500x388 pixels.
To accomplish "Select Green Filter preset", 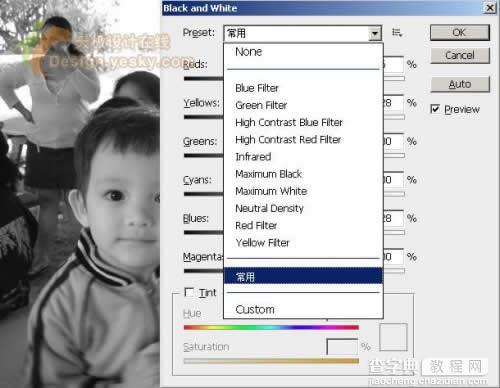I will 261,105.
